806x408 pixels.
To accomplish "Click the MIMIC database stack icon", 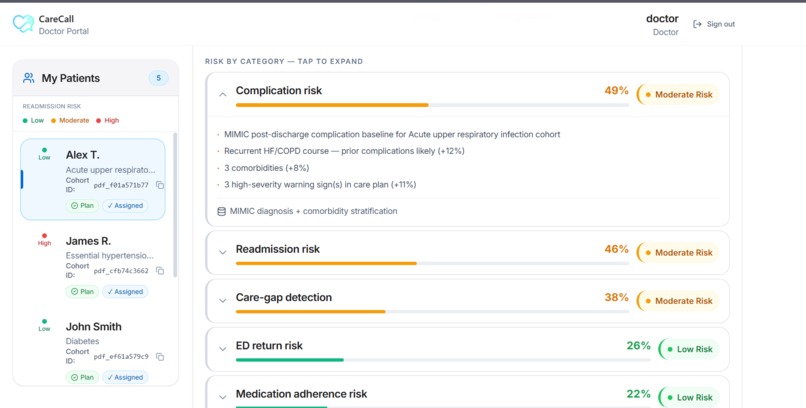I will (222, 211).
